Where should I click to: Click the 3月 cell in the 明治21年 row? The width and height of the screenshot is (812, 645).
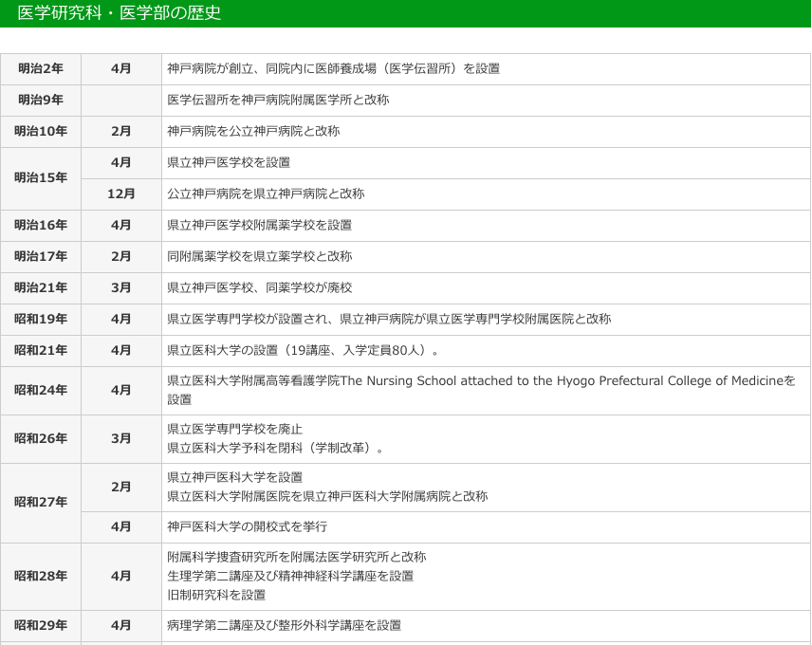pos(121,287)
